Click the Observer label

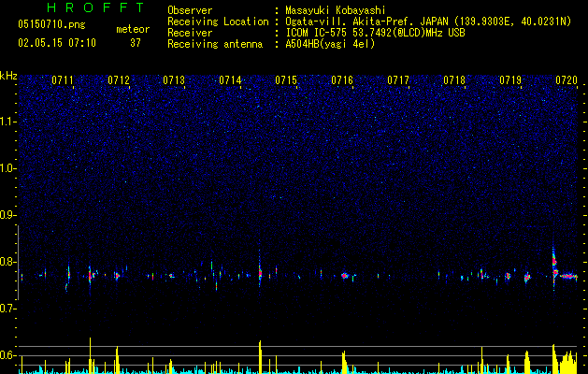190,10
